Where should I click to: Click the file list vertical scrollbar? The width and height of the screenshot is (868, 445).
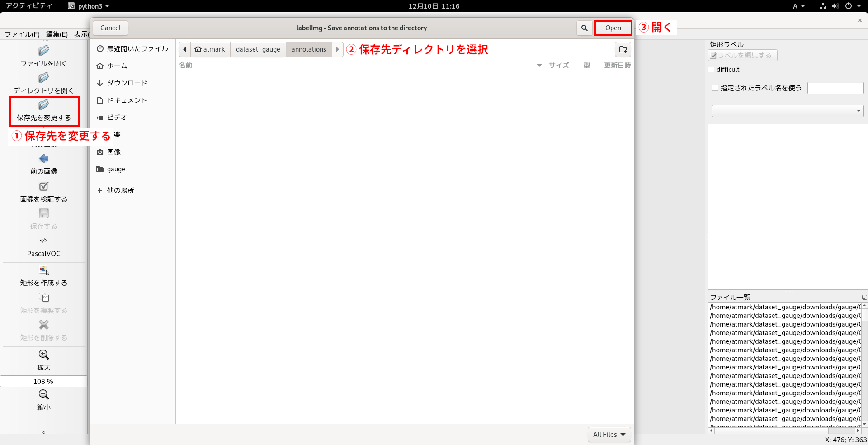pyautogui.click(x=864, y=365)
